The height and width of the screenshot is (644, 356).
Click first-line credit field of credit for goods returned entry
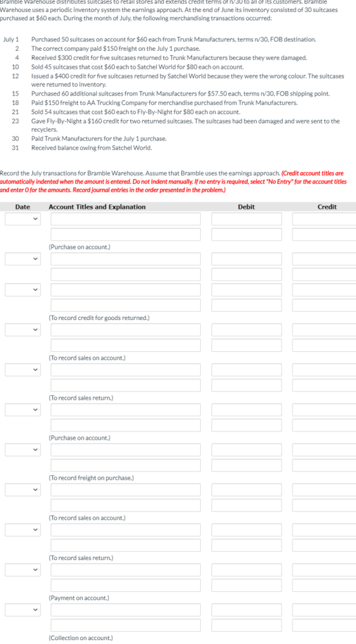(x=324, y=290)
